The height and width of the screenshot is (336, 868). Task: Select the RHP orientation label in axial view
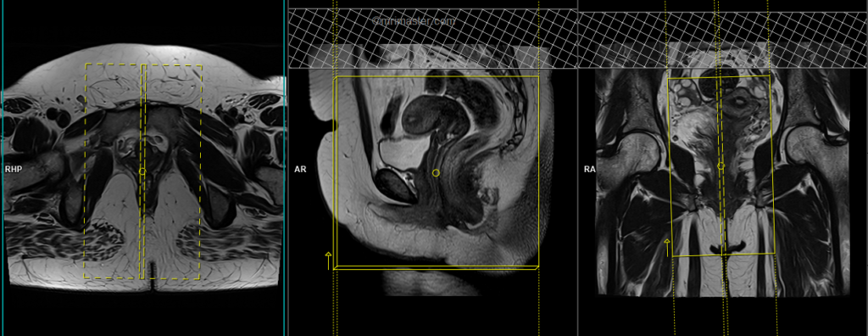(13, 169)
